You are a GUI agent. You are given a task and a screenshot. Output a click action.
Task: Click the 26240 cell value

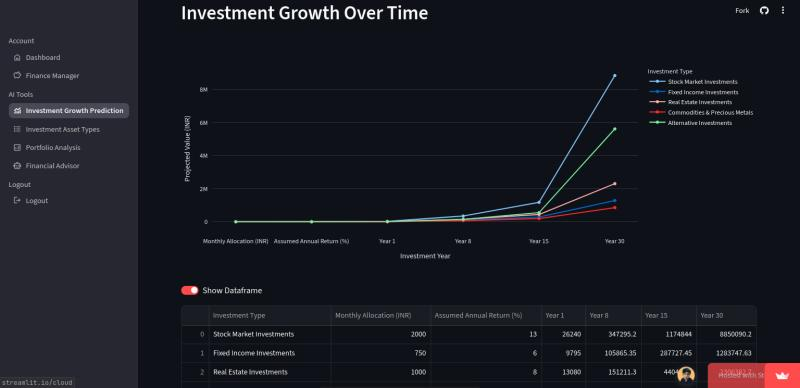point(563,334)
